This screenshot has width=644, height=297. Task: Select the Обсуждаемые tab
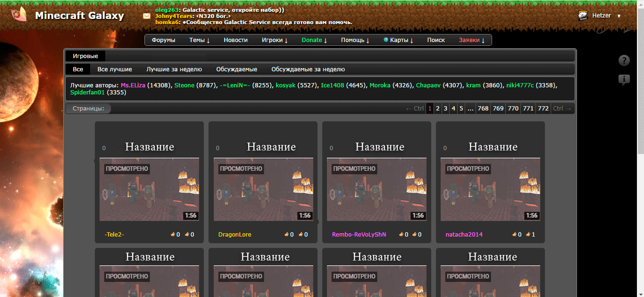[236, 69]
